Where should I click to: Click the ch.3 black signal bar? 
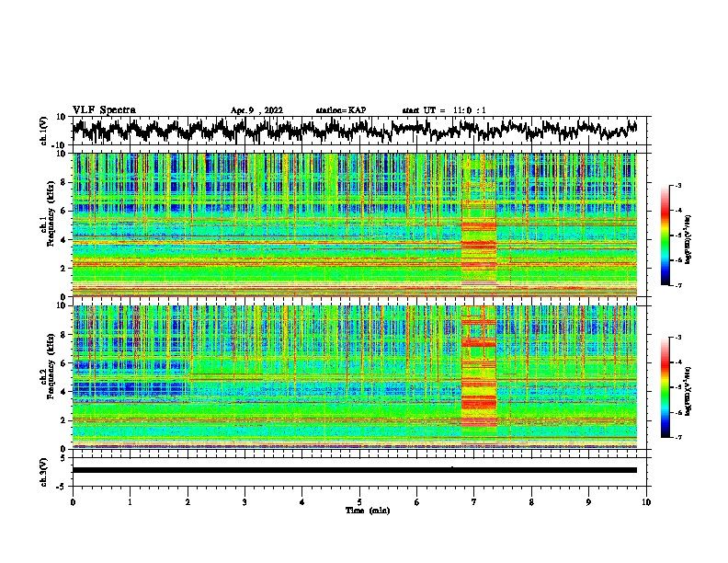pyautogui.click(x=355, y=470)
